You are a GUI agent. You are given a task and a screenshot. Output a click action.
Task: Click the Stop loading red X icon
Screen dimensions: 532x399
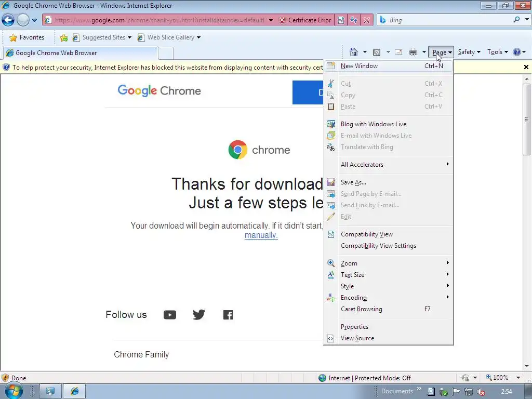coord(367,20)
